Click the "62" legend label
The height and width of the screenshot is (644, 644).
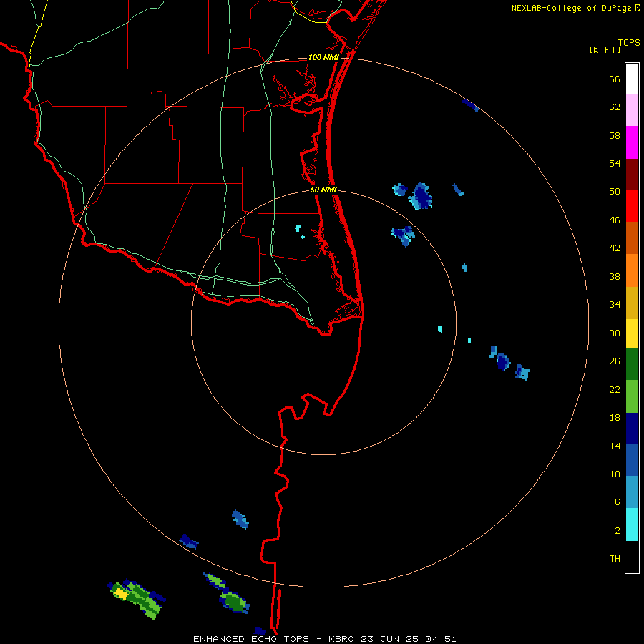[615, 107]
